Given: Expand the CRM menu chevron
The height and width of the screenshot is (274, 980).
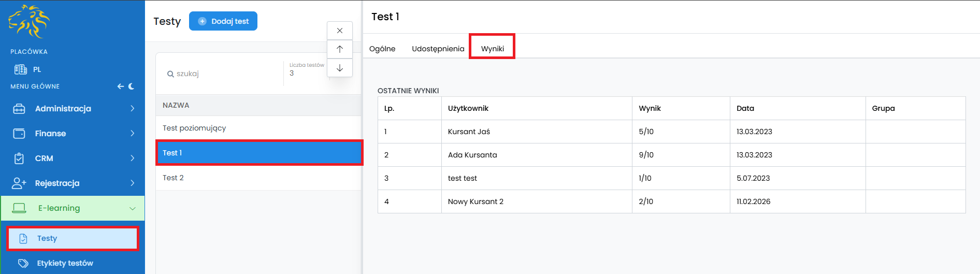Looking at the screenshot, I should (133, 158).
